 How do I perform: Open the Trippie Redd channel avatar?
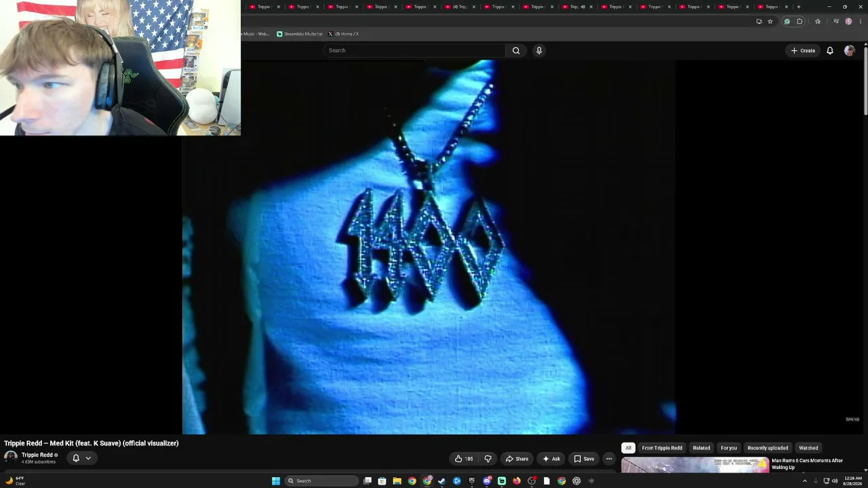10,457
